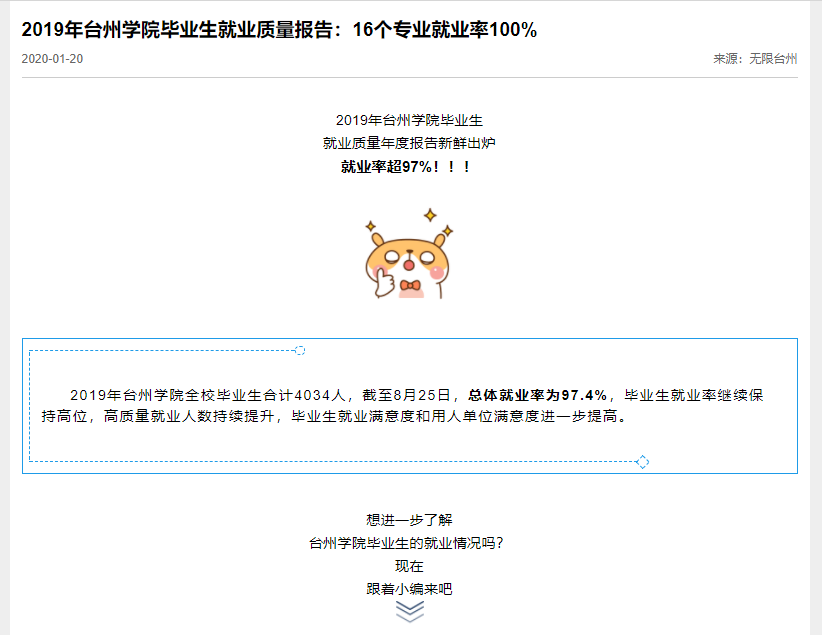This screenshot has height=635, width=822.
Task: Click the bold text 就业率超97%！！！
Action: [407, 167]
